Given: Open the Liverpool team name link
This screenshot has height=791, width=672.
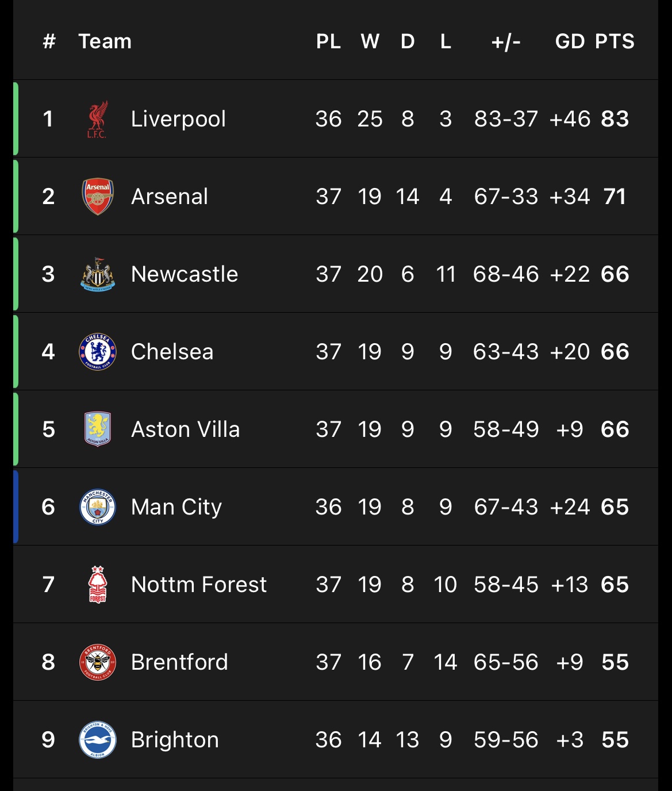Looking at the screenshot, I should click(x=178, y=119).
